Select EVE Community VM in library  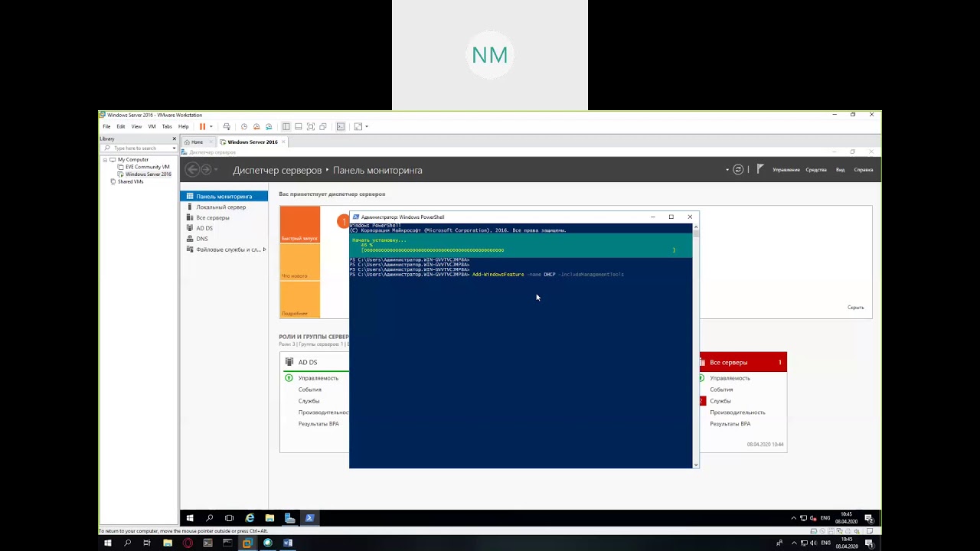tap(148, 167)
